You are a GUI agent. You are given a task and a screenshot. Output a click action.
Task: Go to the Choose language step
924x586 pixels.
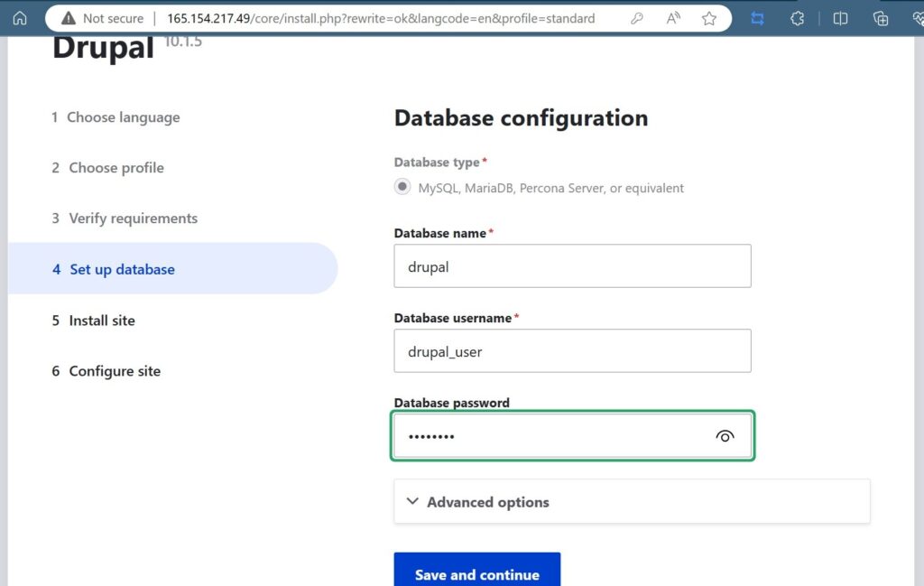pos(123,117)
